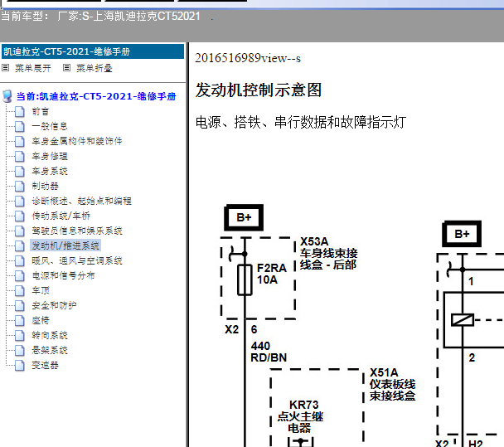504x447 pixels.
Task: Open 车身金属构件和装饰件 section
Action: pos(76,141)
